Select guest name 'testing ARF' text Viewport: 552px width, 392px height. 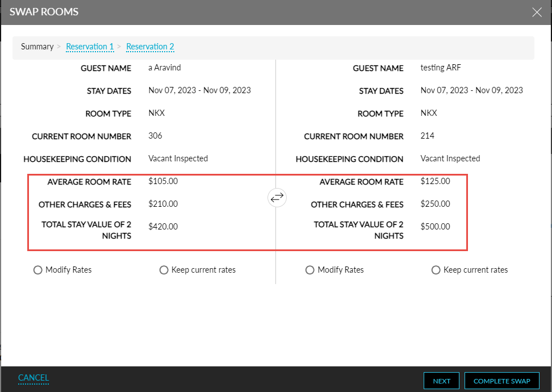tap(441, 68)
